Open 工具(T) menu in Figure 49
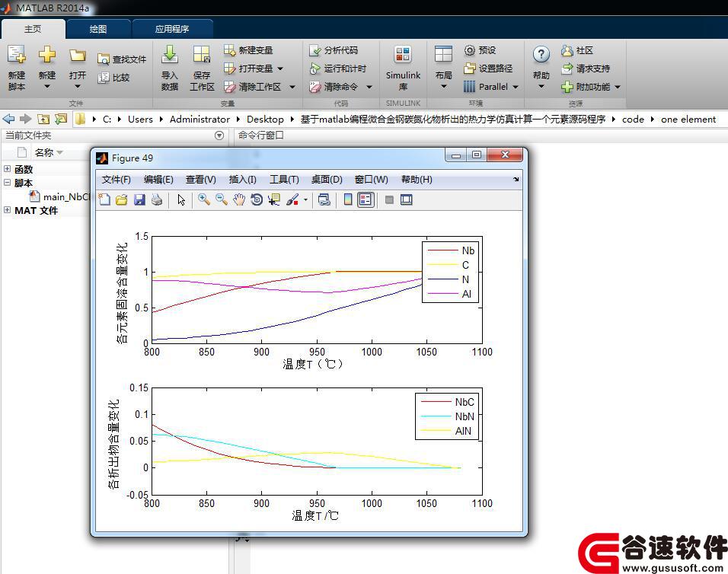The height and width of the screenshot is (574, 728). point(284,180)
